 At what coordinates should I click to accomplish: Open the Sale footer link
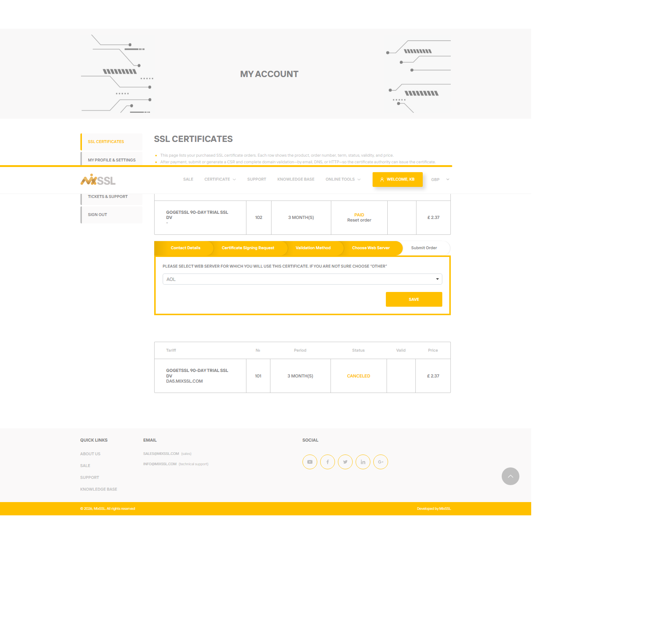[85, 466]
